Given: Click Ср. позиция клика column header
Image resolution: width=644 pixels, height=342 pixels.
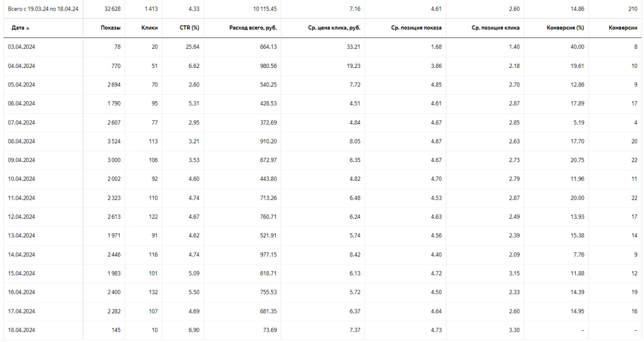Looking at the screenshot, I should click(x=496, y=28).
